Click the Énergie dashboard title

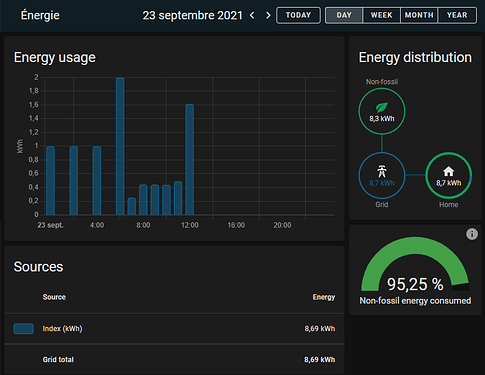coord(40,15)
